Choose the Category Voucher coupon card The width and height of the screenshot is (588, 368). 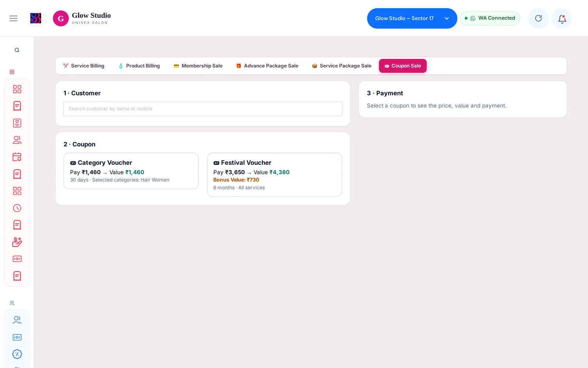(131, 171)
